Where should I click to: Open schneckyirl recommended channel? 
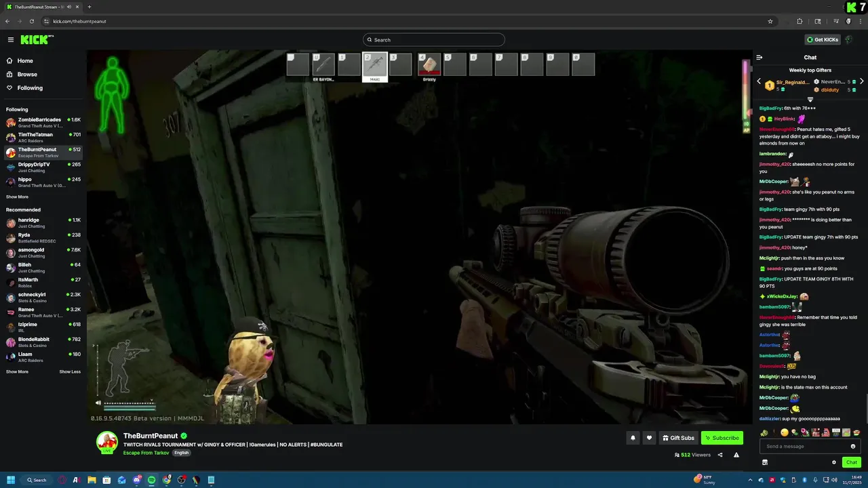43,298
